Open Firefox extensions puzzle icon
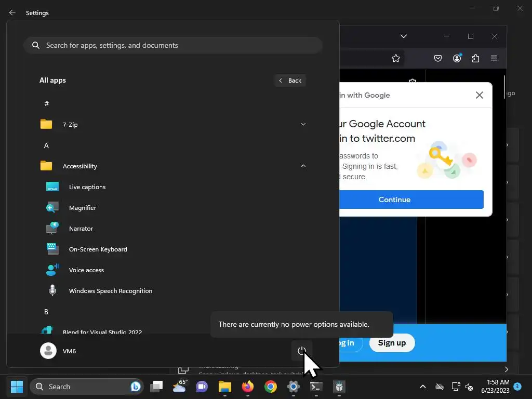 tap(475, 58)
